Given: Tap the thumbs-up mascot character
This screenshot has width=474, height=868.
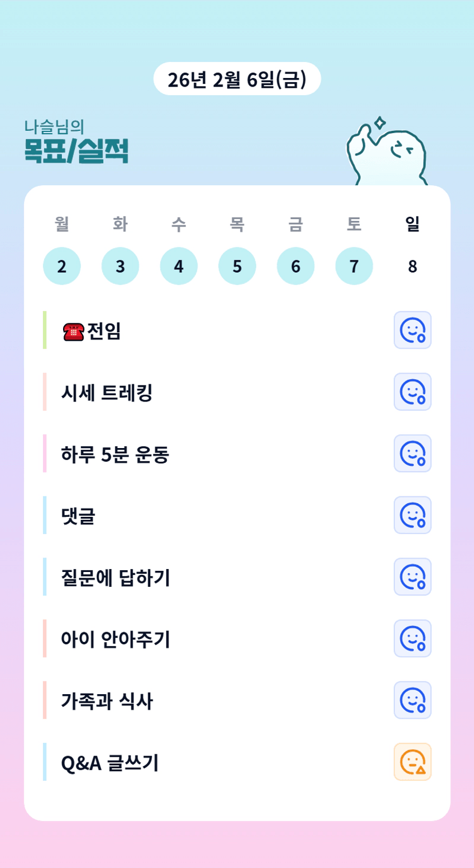Looking at the screenshot, I should 387,153.
